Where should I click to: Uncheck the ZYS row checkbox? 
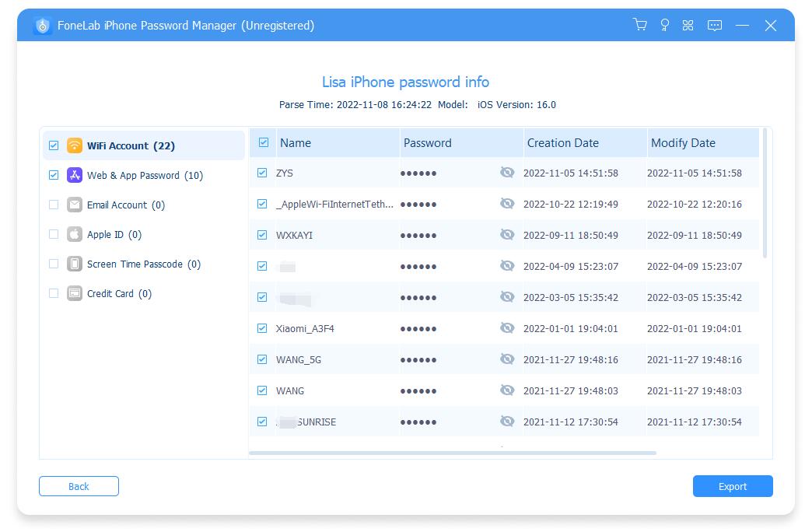[x=262, y=173]
